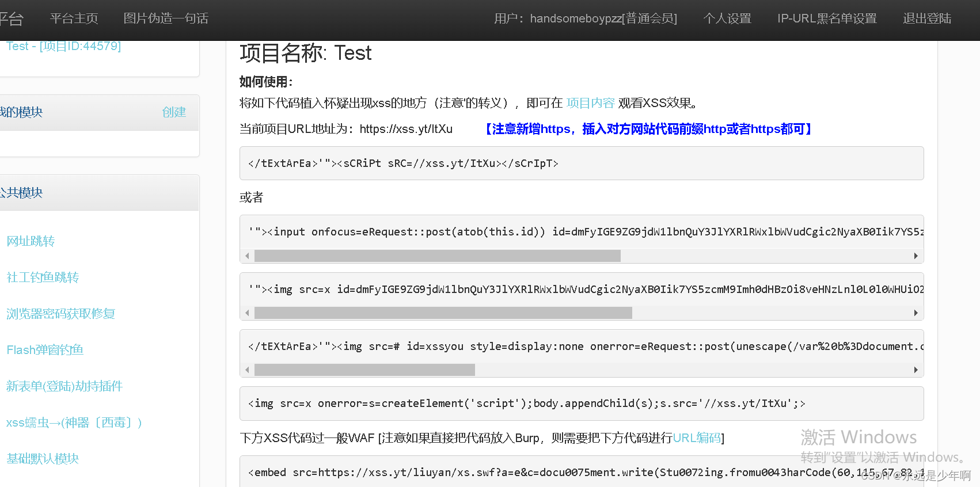Click left scroll arrow of input onfocus code box

(247, 256)
